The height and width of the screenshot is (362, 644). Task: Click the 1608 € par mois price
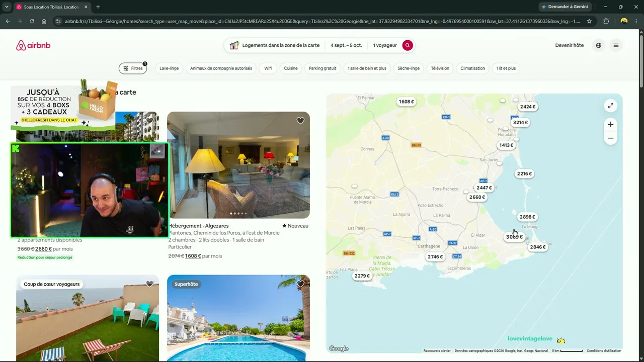tap(203, 256)
